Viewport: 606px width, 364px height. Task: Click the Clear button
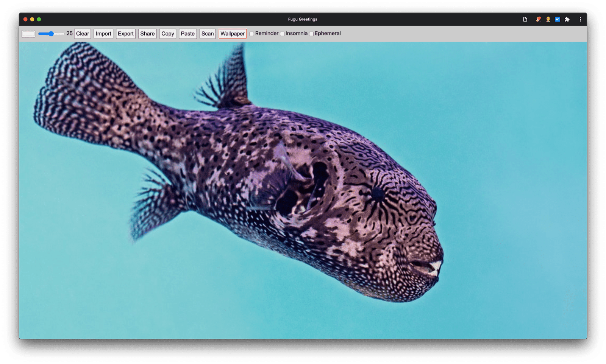[83, 34]
